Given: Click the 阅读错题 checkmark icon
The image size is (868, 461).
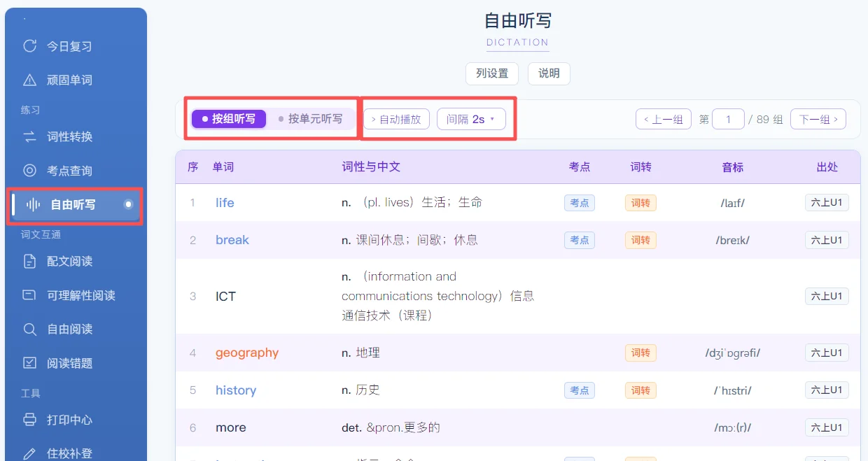Looking at the screenshot, I should coord(29,363).
